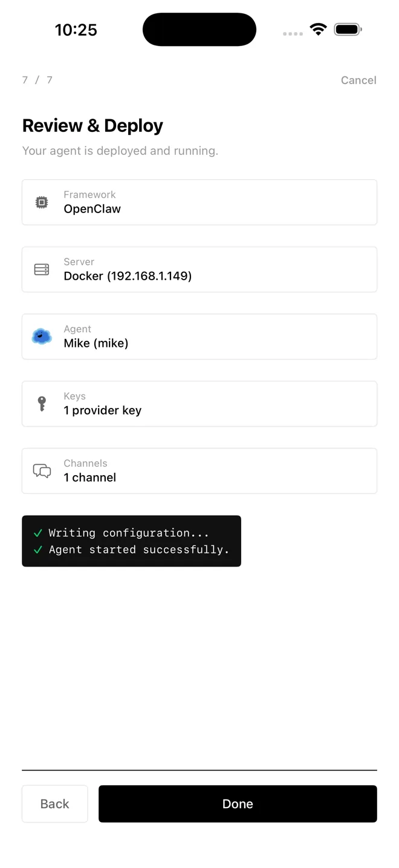399x868 pixels.
Task: Tap the checkmark beside Agent started successfully
Action: click(x=38, y=550)
